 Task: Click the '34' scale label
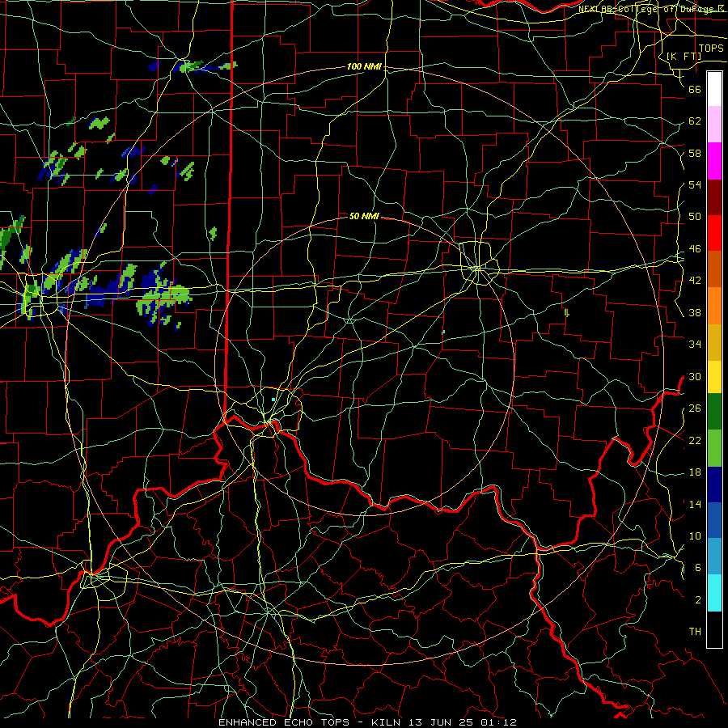pyautogui.click(x=695, y=344)
